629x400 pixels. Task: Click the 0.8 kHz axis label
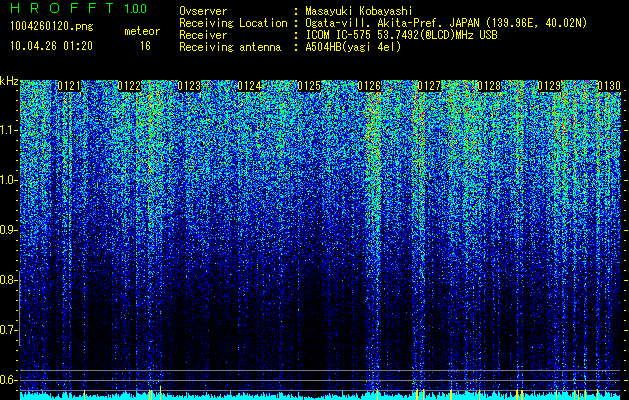(9, 280)
